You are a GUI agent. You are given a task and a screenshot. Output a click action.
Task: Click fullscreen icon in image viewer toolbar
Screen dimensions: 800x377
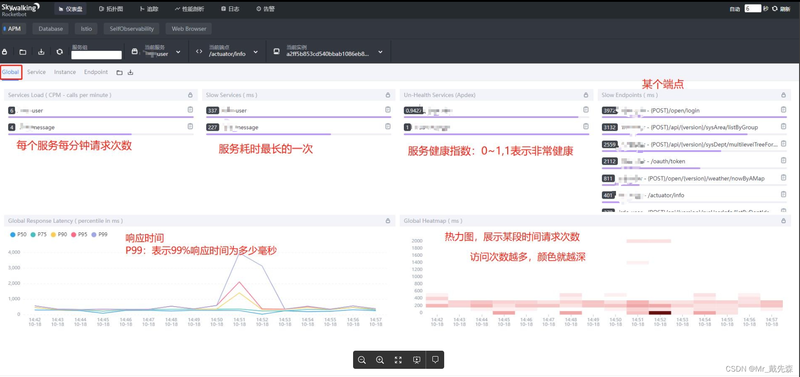398,360
